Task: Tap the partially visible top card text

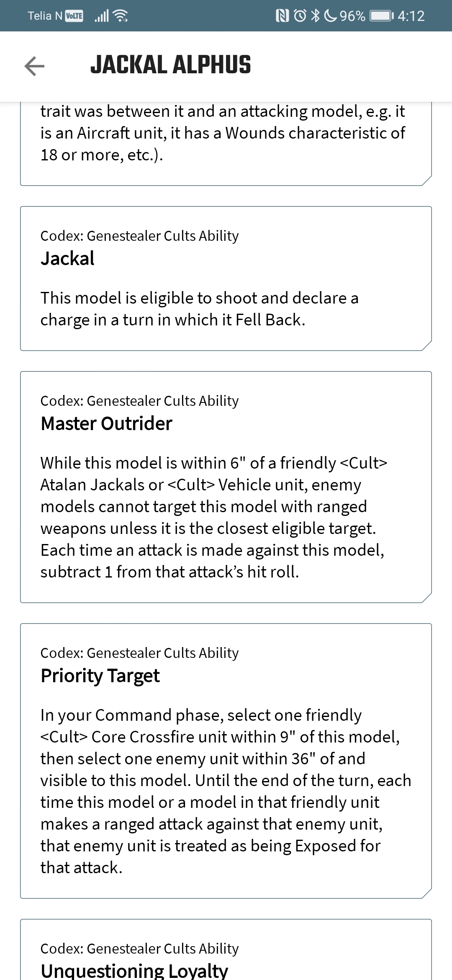Action: (x=223, y=133)
